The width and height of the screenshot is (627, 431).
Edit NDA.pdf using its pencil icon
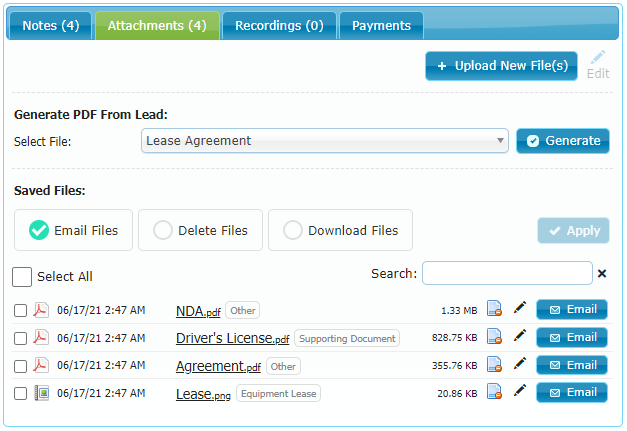(520, 307)
